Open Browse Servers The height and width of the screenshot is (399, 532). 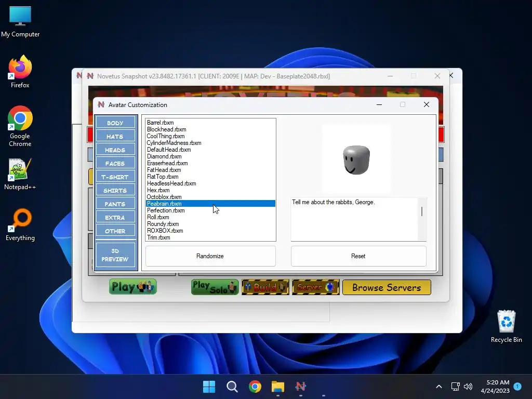[x=387, y=287]
